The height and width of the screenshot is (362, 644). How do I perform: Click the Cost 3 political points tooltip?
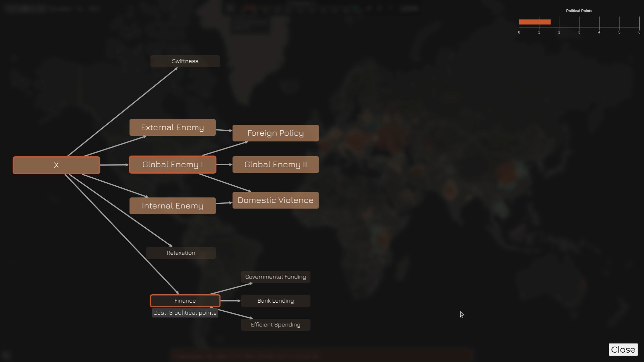tap(185, 313)
